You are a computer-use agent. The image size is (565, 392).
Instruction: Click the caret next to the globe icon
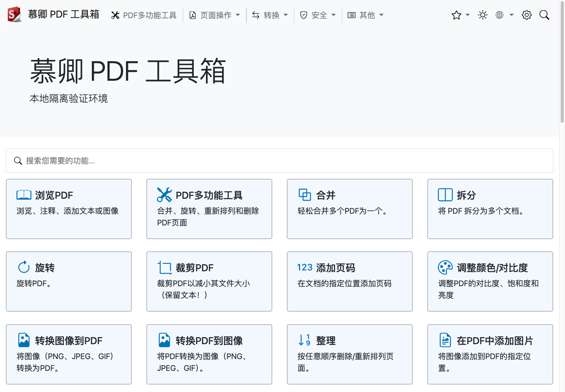point(512,15)
